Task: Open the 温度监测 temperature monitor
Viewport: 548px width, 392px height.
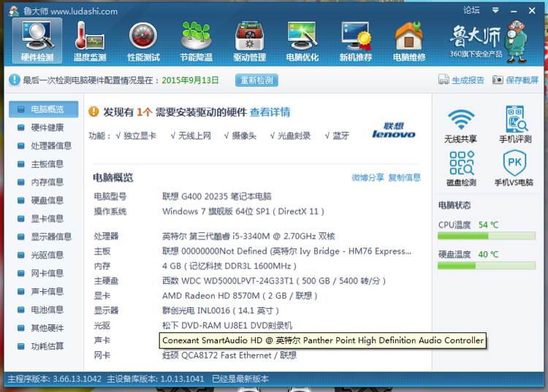Action: (x=90, y=41)
